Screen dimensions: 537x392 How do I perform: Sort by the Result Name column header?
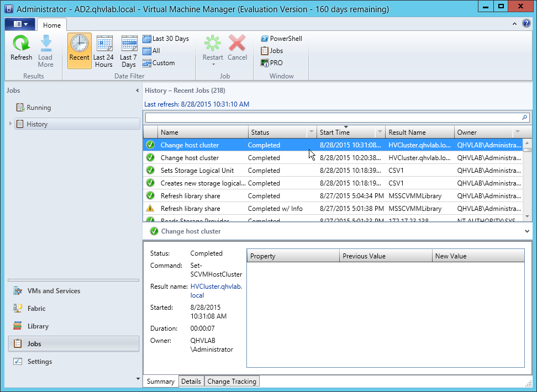[x=420, y=132]
